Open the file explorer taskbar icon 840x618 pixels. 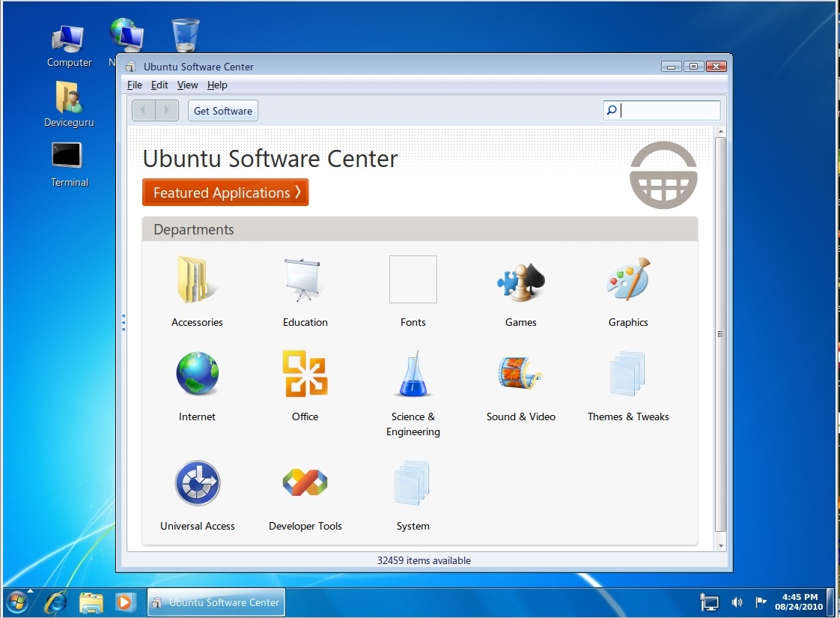point(91,602)
